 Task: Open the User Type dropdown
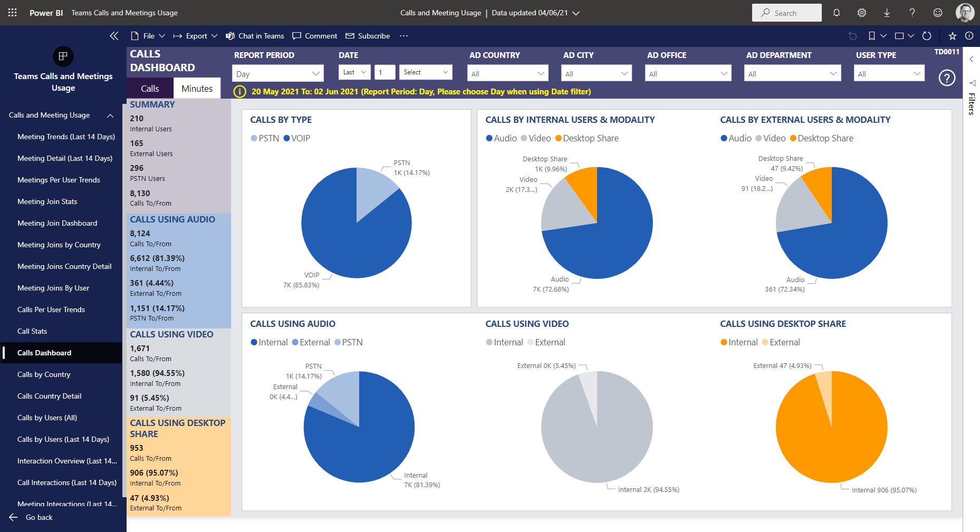click(889, 73)
